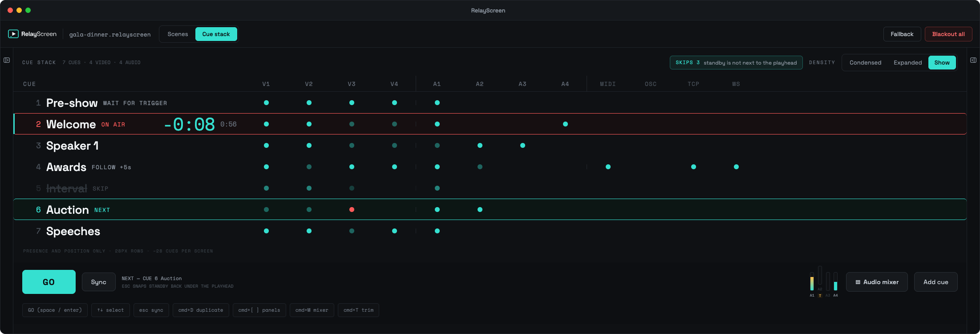Screen dimensions: 980x334
Task: Click the MIDI dot in Awards row
Action: pyautogui.click(x=608, y=167)
